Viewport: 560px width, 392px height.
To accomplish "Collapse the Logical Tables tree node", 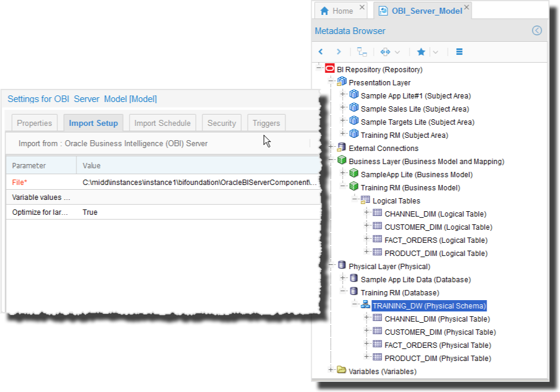I will pos(355,200).
